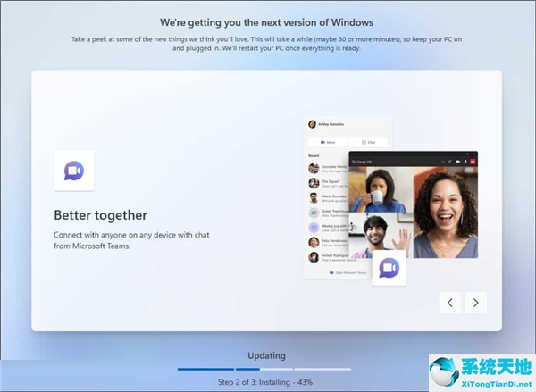Select the GT Green Tree avatar
This screenshot has width=536, height=392.
314,213
